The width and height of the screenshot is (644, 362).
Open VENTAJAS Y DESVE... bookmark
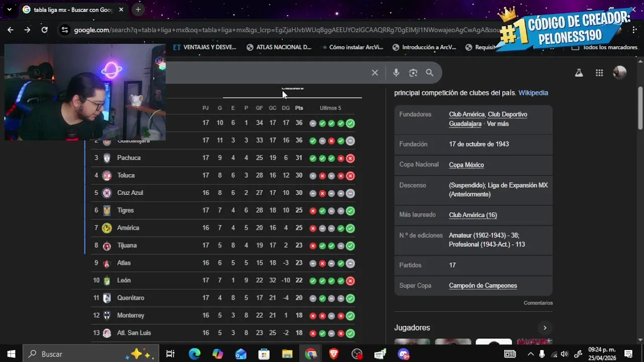[x=205, y=47]
